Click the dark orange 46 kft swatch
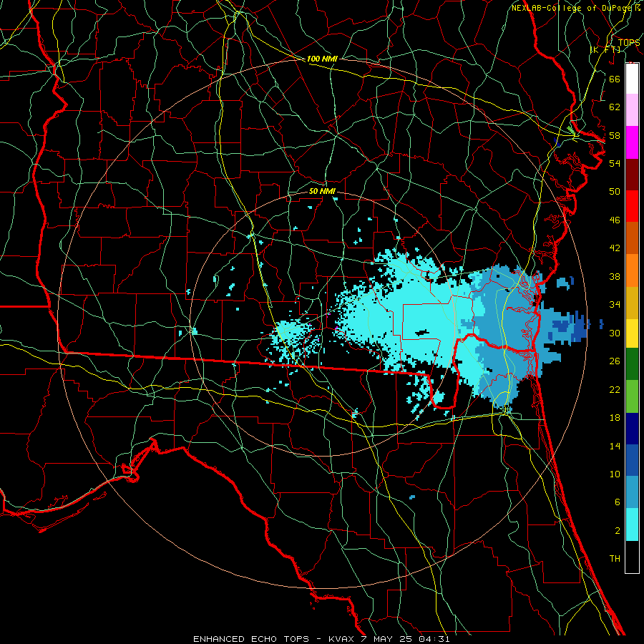Image resolution: width=644 pixels, height=644 pixels. (632, 238)
